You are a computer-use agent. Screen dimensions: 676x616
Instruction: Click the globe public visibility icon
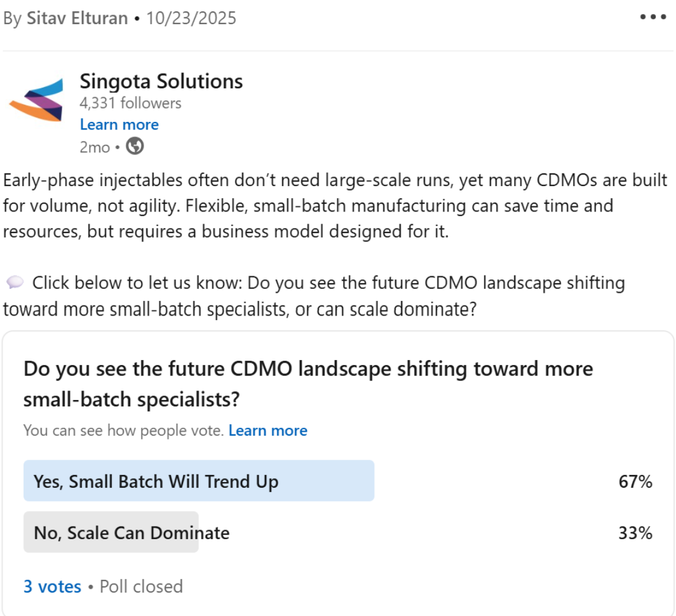point(135,147)
